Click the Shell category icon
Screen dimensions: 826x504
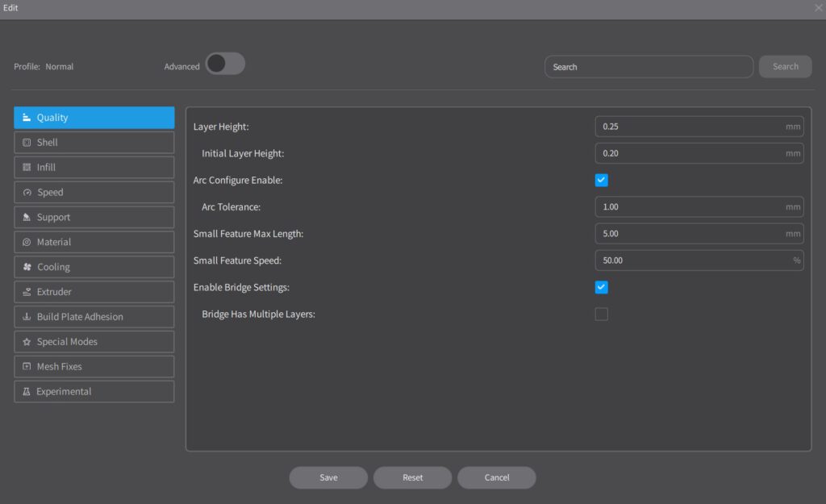[x=27, y=143]
